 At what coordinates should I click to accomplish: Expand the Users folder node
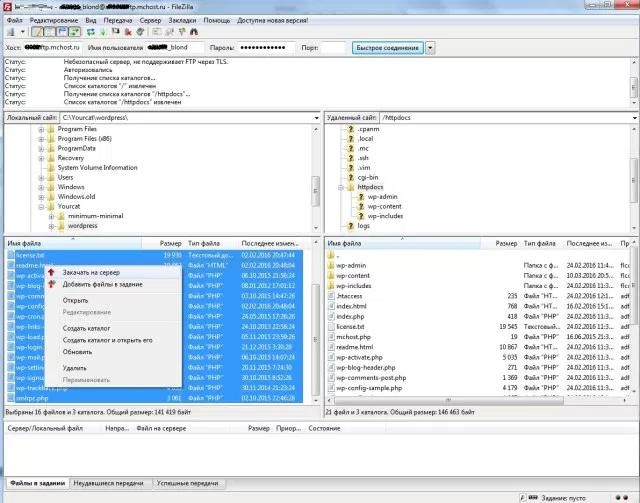pyautogui.click(x=41, y=178)
